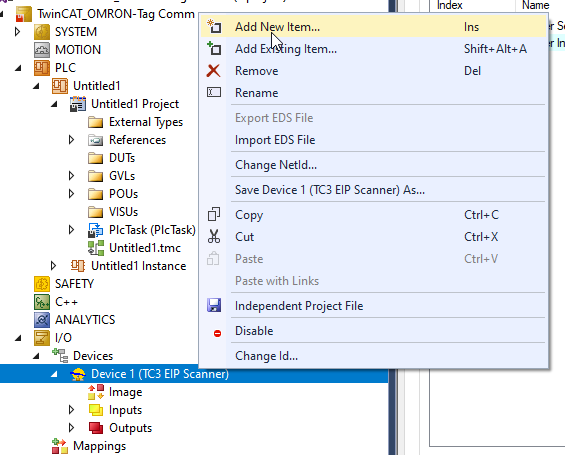Image resolution: width=565 pixels, height=455 pixels.
Task: Click the PlcTask icon
Action: coord(95,230)
